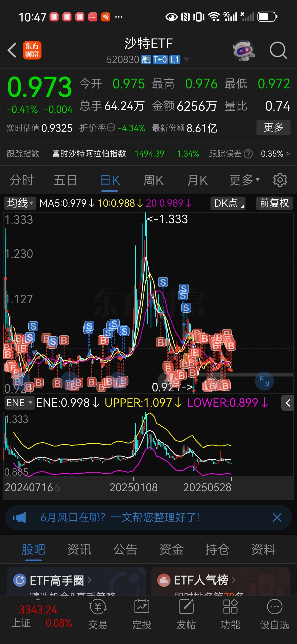Screen dimensions: 297x644
Task: Expand the 更多 chart period dropdown
Action: pos(244,180)
